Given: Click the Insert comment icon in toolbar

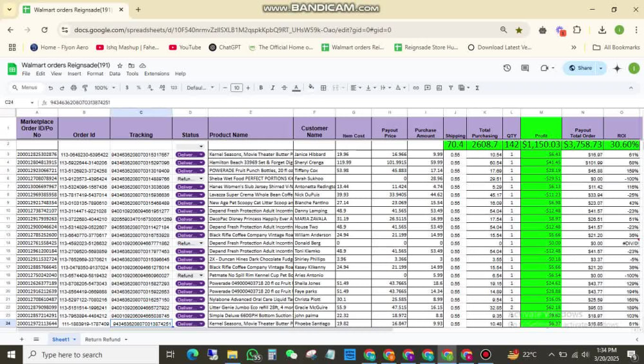Looking at the screenshot, I should point(428,88).
